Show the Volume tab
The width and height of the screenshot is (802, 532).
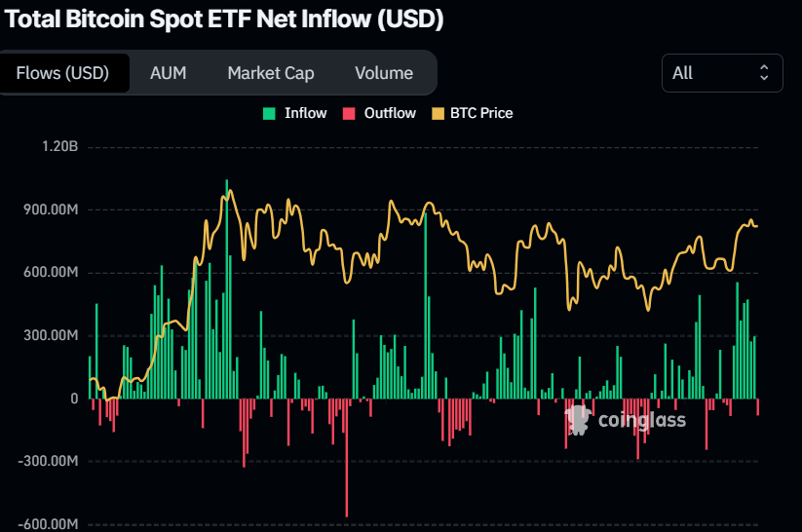tap(383, 73)
